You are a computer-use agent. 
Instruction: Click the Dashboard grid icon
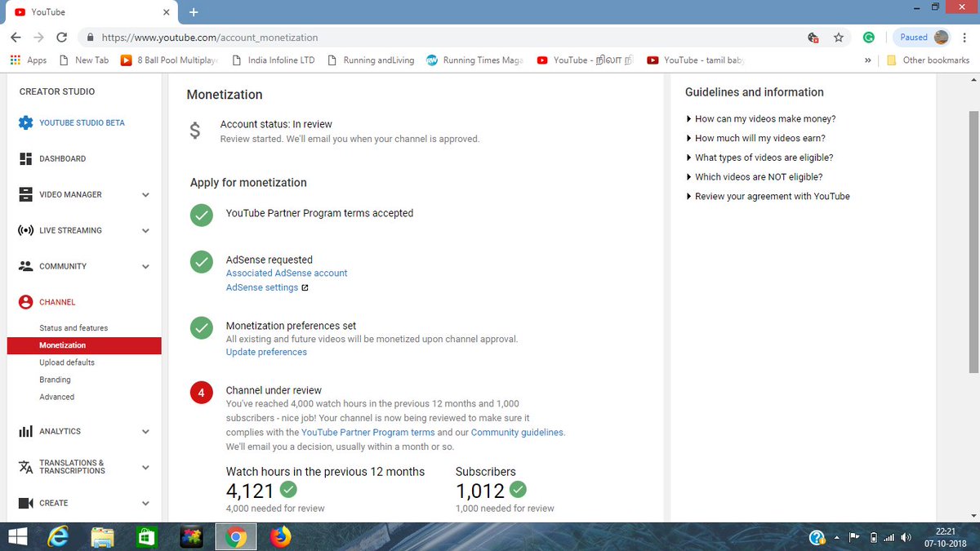click(25, 158)
